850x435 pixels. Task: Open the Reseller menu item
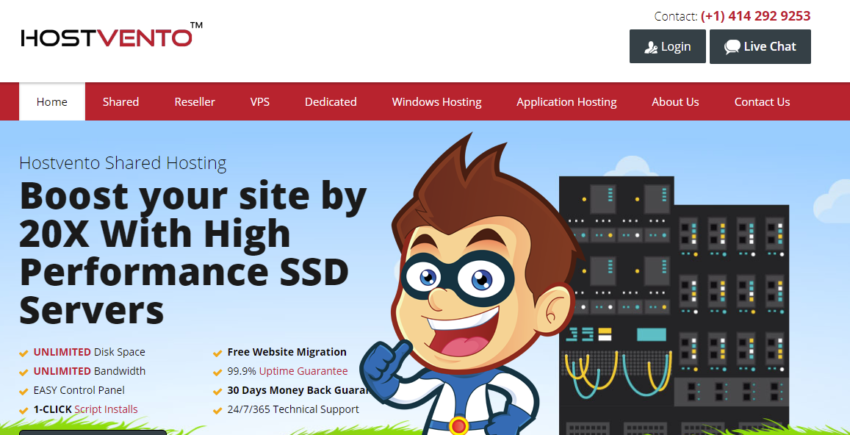point(195,101)
